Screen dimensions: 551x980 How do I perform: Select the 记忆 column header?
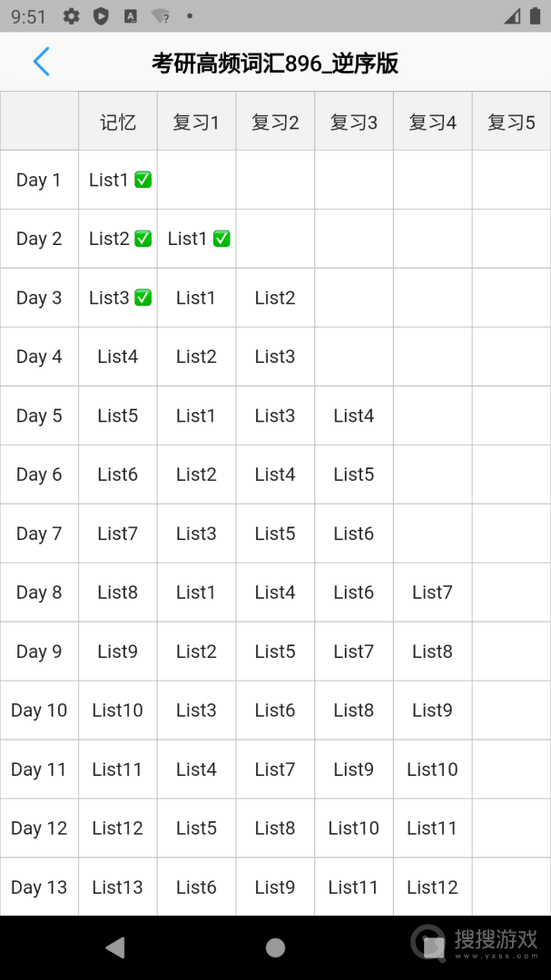[118, 122]
